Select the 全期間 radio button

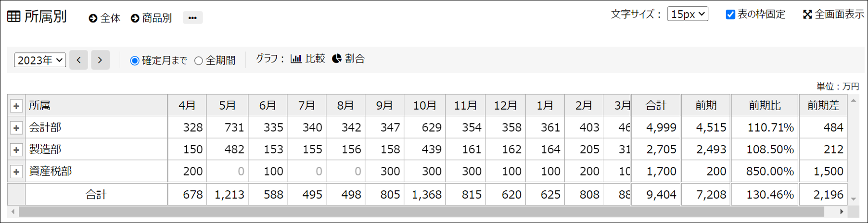click(199, 61)
